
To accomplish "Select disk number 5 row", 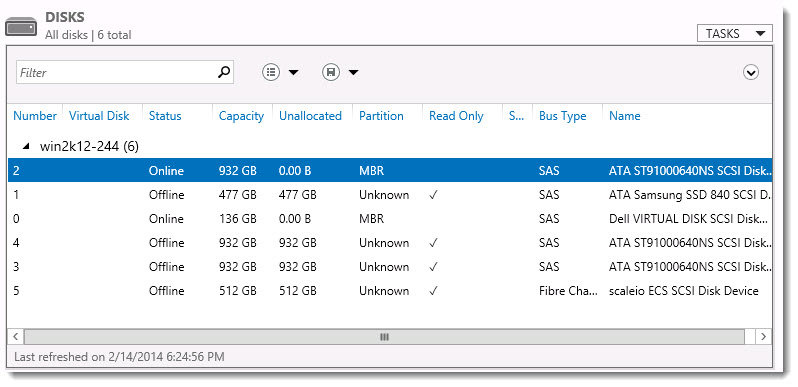I will (x=390, y=290).
